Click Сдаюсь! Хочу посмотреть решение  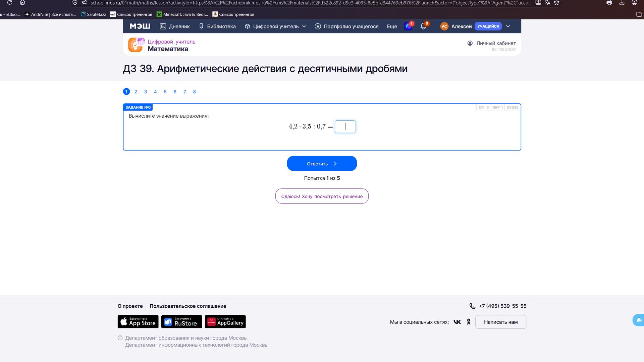coord(322,196)
